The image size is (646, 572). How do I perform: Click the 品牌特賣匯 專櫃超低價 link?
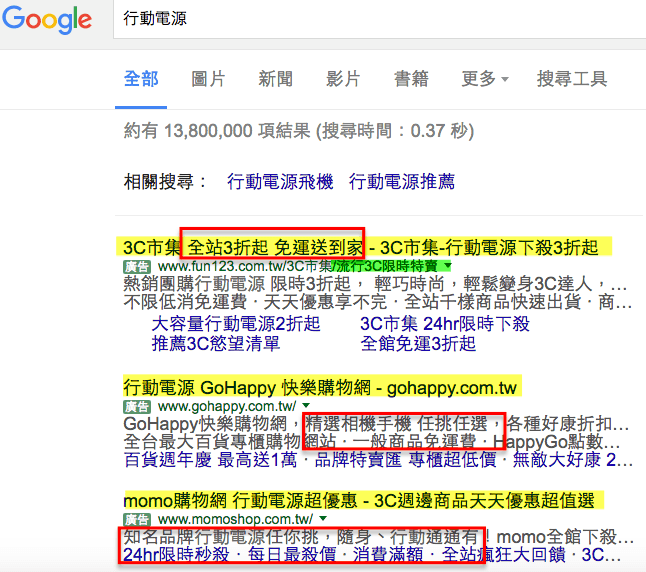[405, 460]
